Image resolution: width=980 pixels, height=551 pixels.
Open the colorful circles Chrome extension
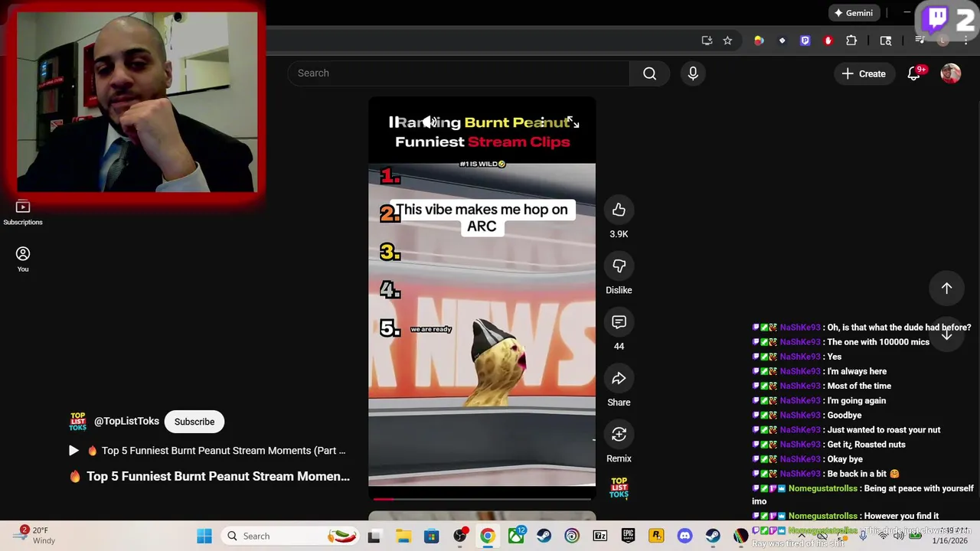tap(759, 41)
